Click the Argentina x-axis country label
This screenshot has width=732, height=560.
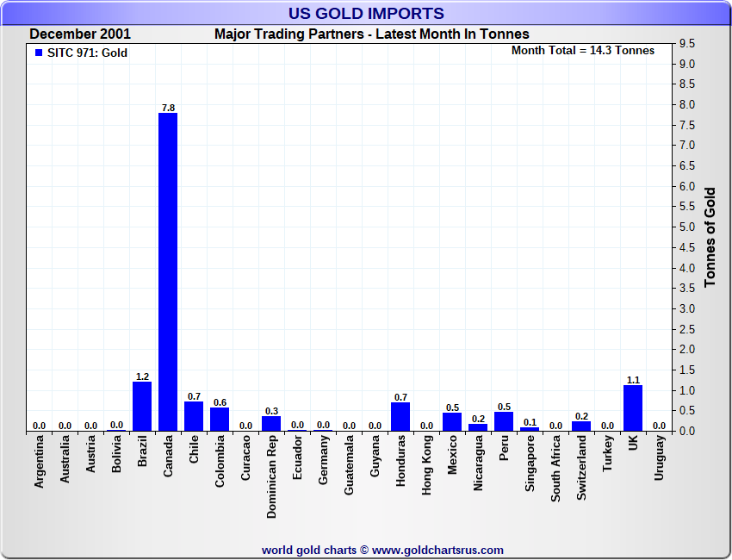[x=40, y=464]
